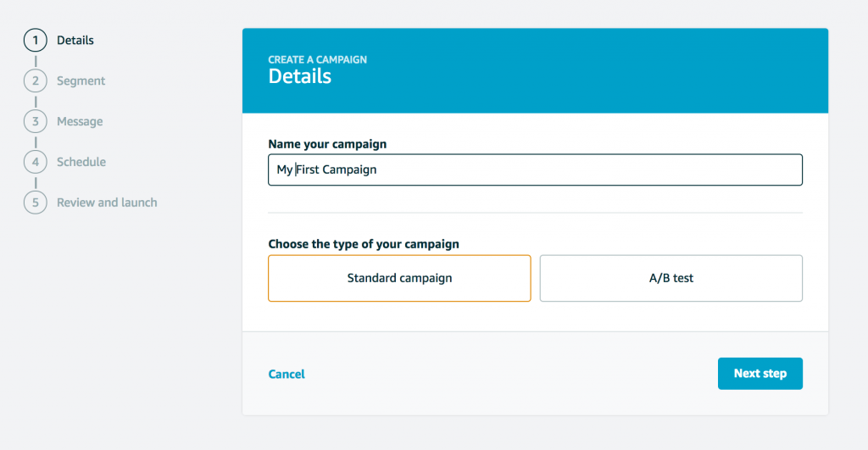Open the Review and launch step
The height and width of the screenshot is (450, 868).
107,203
